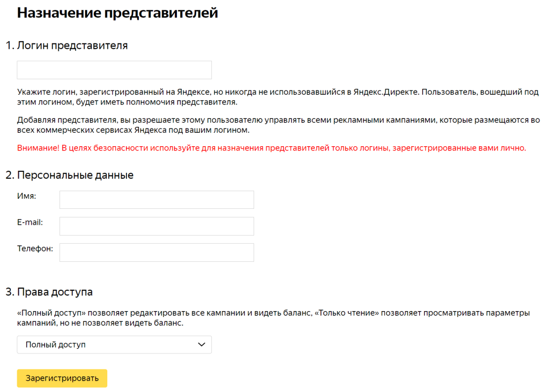549x392 pixels.
Task: Click heading '2. Персональные данные'
Action: click(x=70, y=175)
